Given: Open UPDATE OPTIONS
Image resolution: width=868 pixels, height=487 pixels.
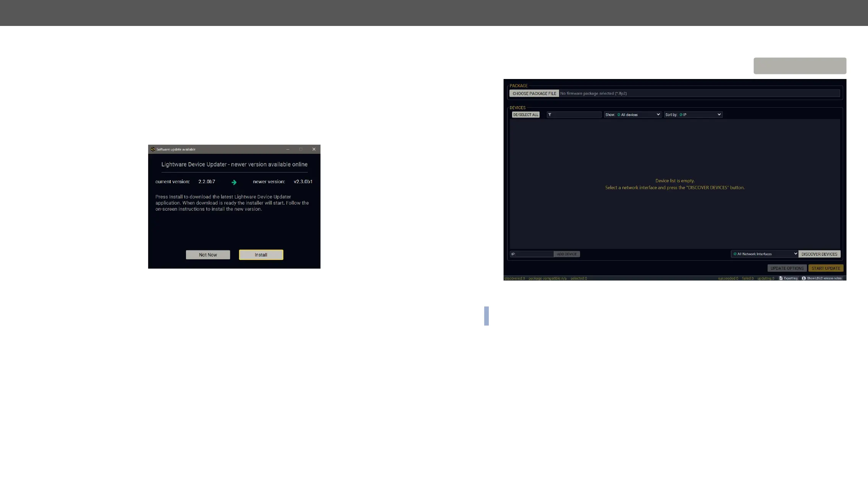Looking at the screenshot, I should [787, 268].
